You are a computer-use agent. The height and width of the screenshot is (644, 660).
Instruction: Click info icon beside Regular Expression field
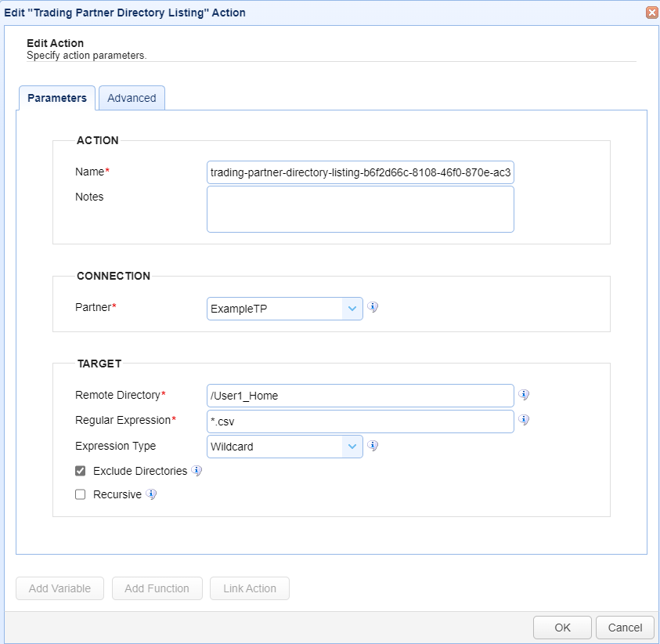click(524, 420)
